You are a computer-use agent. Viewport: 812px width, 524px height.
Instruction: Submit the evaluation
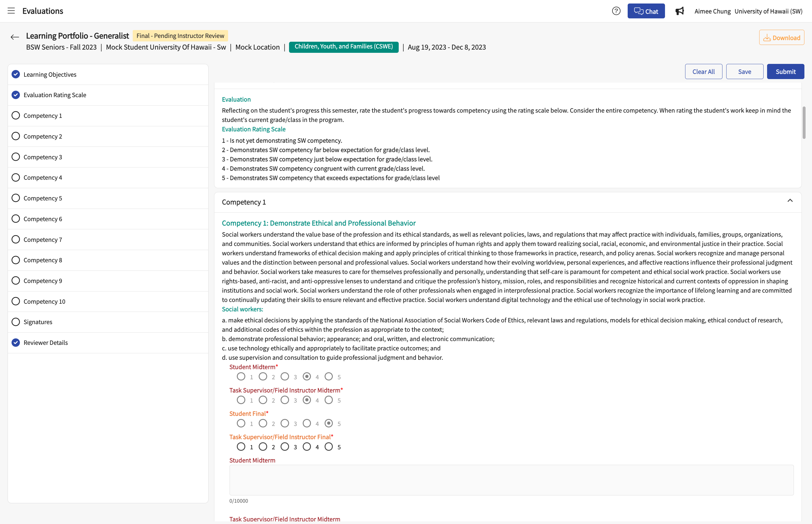pos(785,71)
